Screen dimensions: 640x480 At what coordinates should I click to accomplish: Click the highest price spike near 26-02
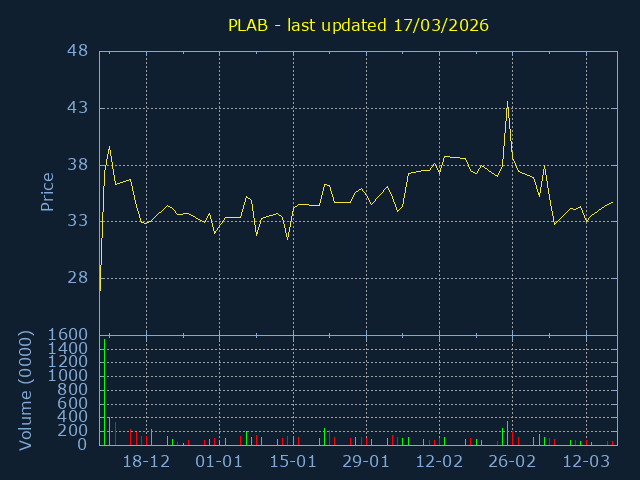(x=508, y=103)
